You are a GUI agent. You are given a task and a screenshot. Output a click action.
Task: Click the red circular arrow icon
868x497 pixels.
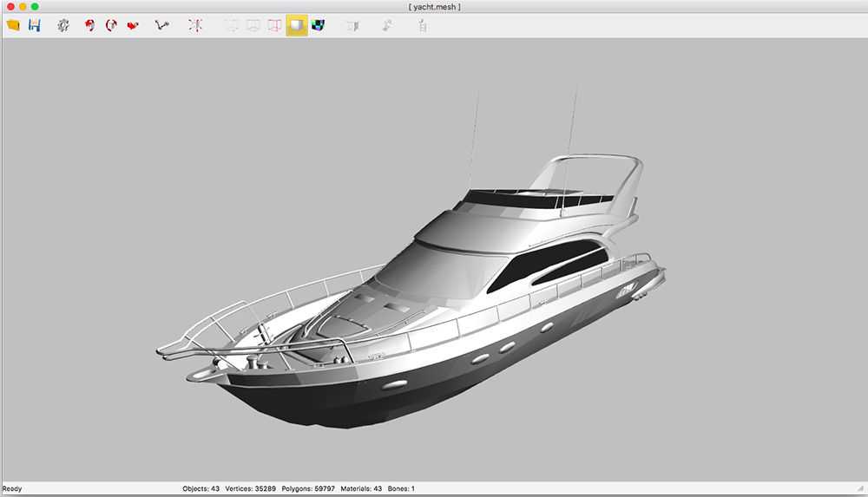point(110,26)
